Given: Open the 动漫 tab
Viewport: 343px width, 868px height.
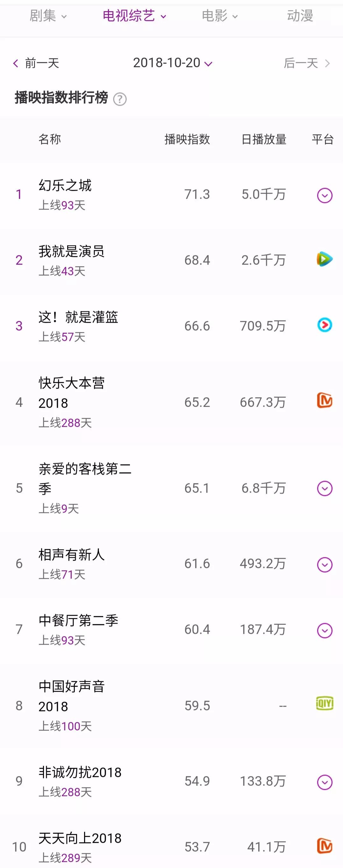Looking at the screenshot, I should click(300, 16).
